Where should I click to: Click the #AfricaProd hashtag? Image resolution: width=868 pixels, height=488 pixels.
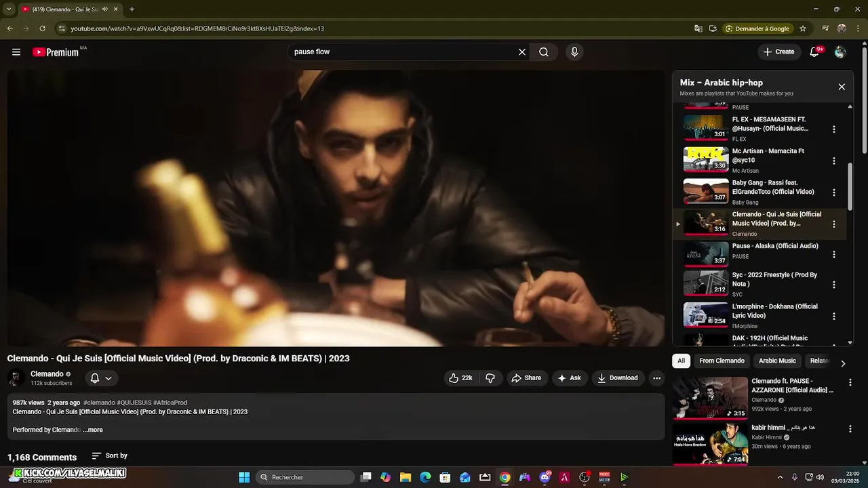(x=170, y=403)
